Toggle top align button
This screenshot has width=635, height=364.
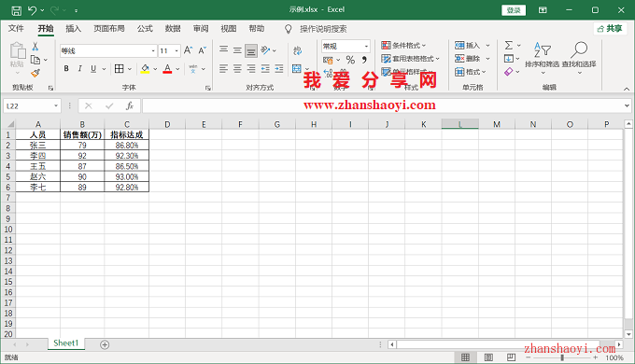(223, 50)
